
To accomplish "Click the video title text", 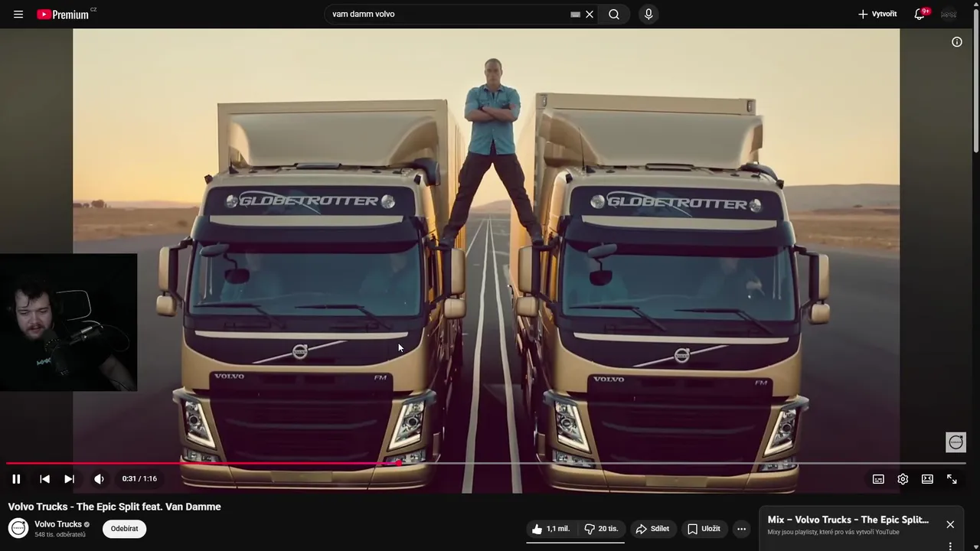I will point(115,507).
